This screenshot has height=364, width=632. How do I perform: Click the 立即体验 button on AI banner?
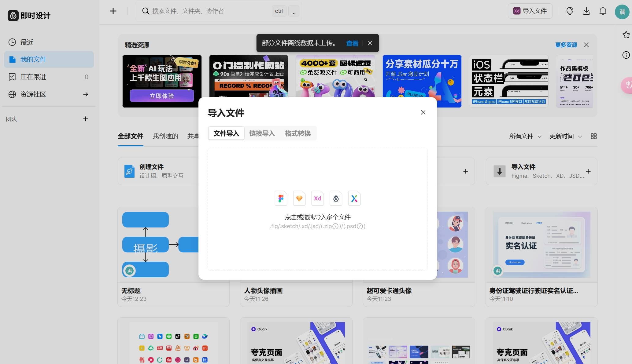(162, 96)
